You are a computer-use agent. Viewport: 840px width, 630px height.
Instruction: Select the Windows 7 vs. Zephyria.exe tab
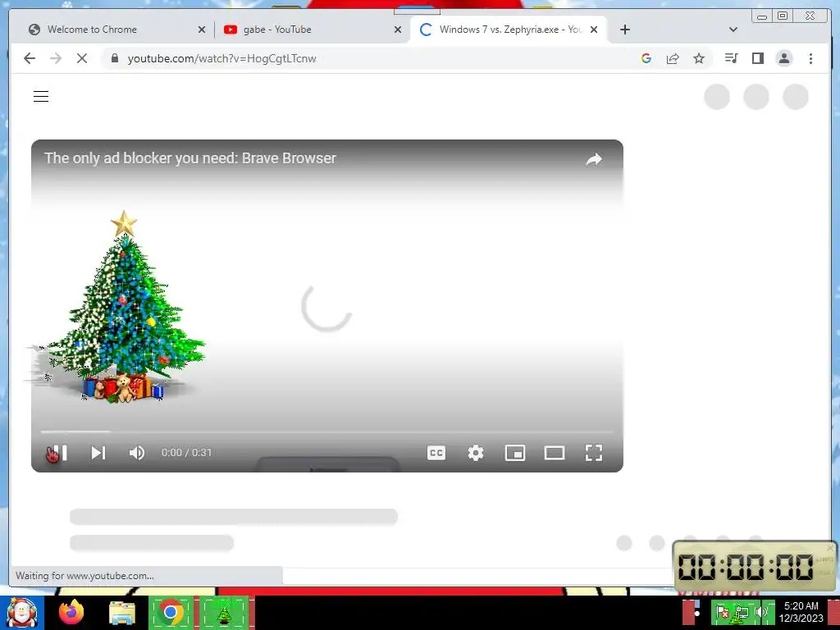click(x=510, y=30)
